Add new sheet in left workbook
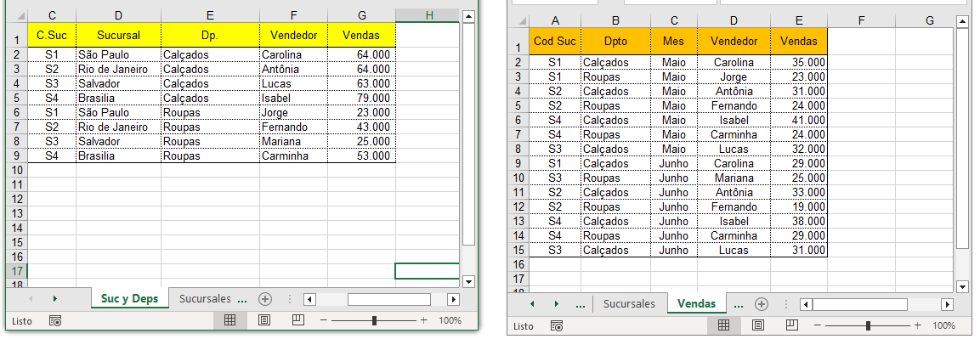 click(x=265, y=299)
